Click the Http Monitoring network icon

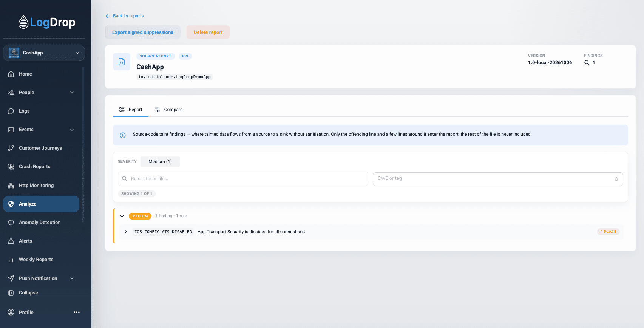(11, 186)
